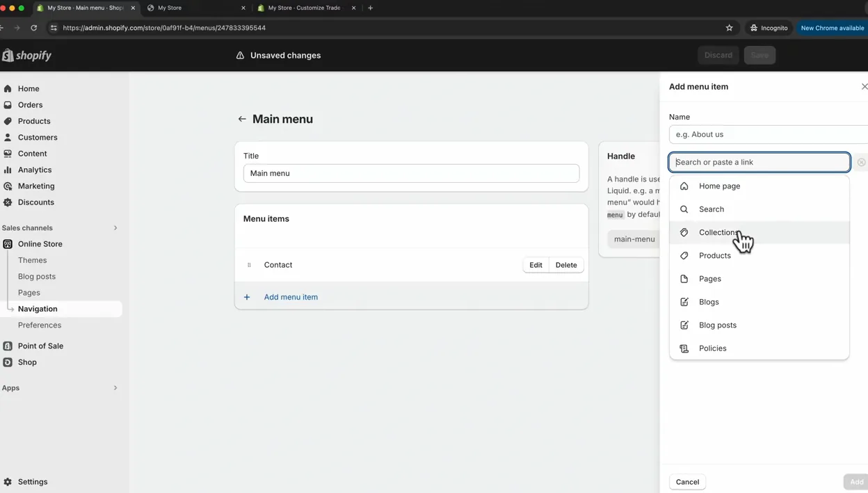Switch to My Store Customize Trade tab
This screenshot has height=493, width=868.
click(305, 8)
